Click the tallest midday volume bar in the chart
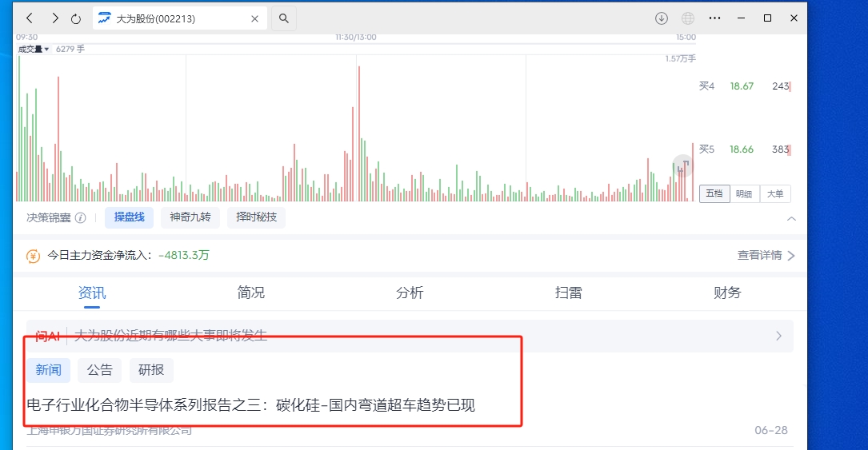 coord(358,133)
